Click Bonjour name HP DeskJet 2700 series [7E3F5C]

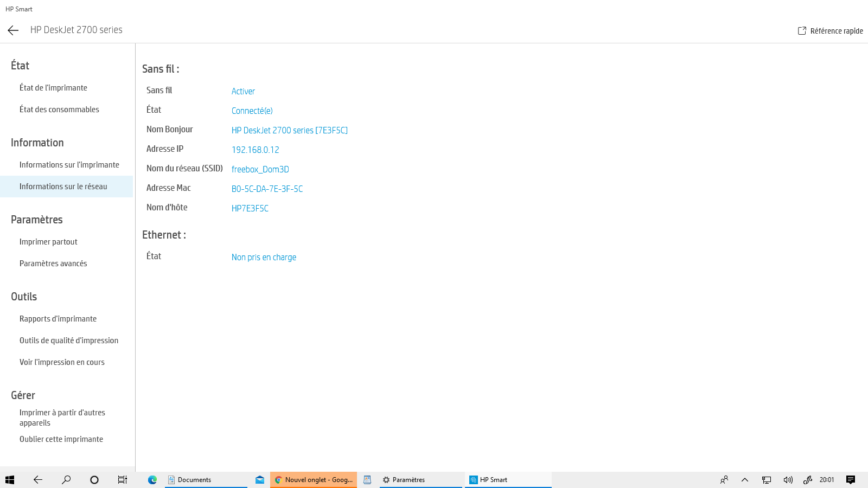tap(290, 130)
